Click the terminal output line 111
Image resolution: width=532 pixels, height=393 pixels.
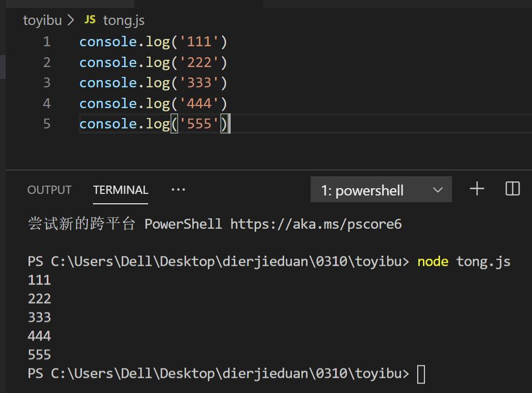(39, 280)
